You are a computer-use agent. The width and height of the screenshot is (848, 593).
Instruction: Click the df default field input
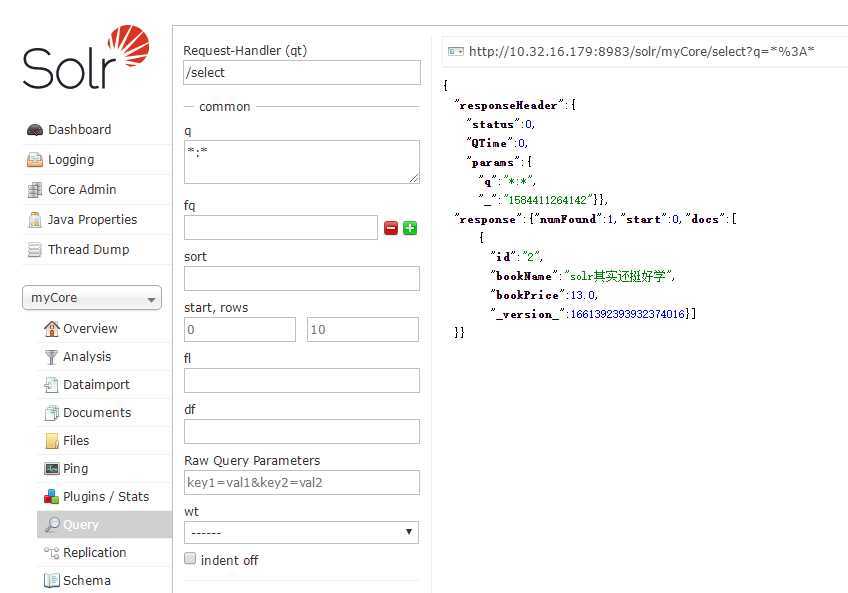tap(302, 432)
